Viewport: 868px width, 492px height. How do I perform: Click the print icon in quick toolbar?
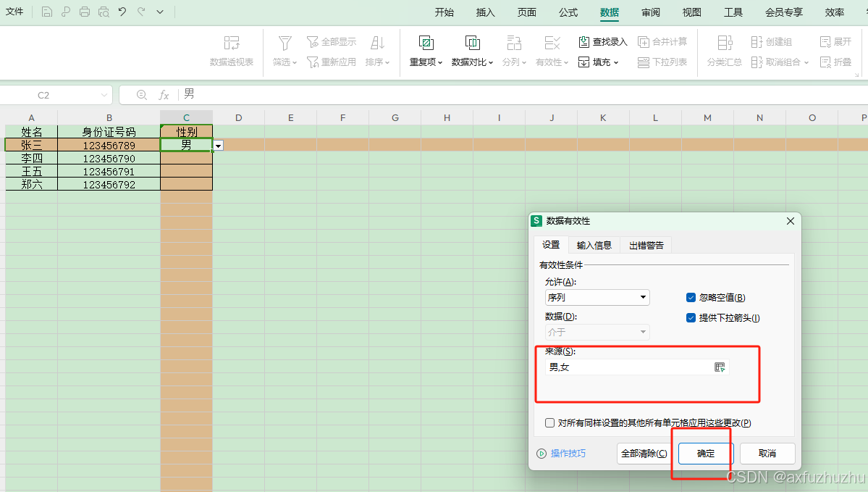85,12
